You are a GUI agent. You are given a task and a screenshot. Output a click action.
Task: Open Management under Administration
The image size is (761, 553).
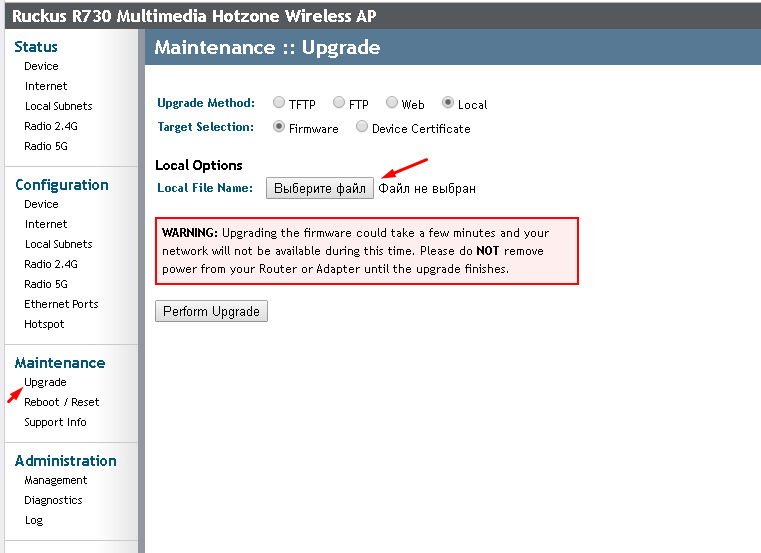[x=56, y=480]
